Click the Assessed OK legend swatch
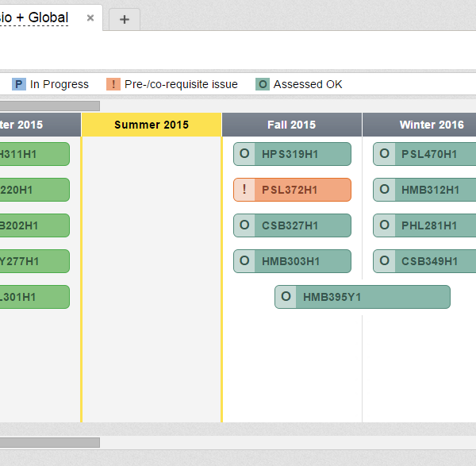476x466 pixels. (x=263, y=84)
